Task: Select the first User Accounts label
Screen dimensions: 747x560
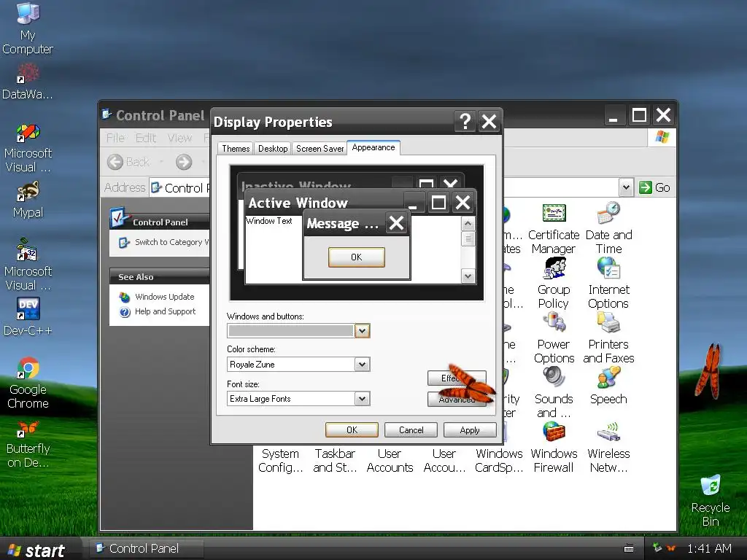Action: pyautogui.click(x=390, y=461)
